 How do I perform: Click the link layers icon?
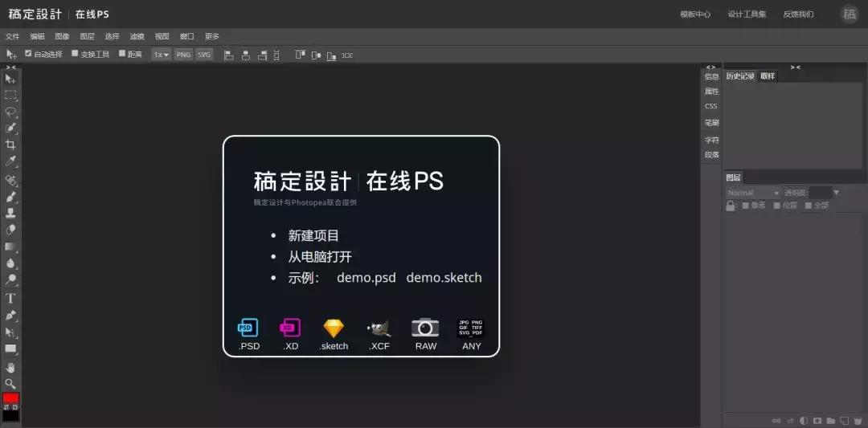point(776,421)
